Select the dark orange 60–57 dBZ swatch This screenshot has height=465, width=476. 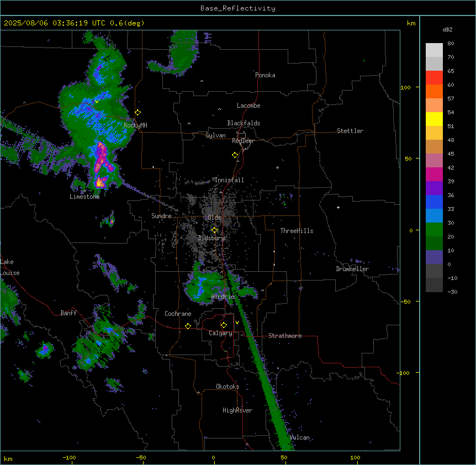pos(434,91)
